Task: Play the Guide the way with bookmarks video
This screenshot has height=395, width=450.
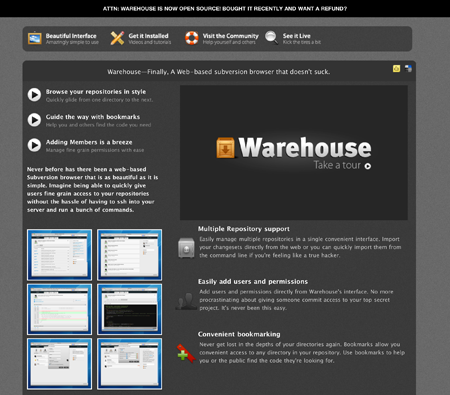Action: tap(34, 120)
